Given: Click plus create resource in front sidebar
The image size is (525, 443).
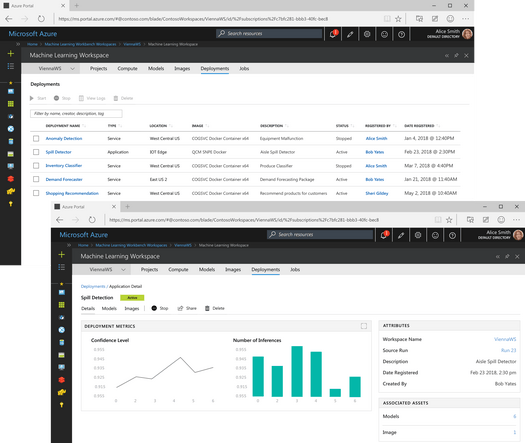Looking at the screenshot, I should click(x=62, y=255).
